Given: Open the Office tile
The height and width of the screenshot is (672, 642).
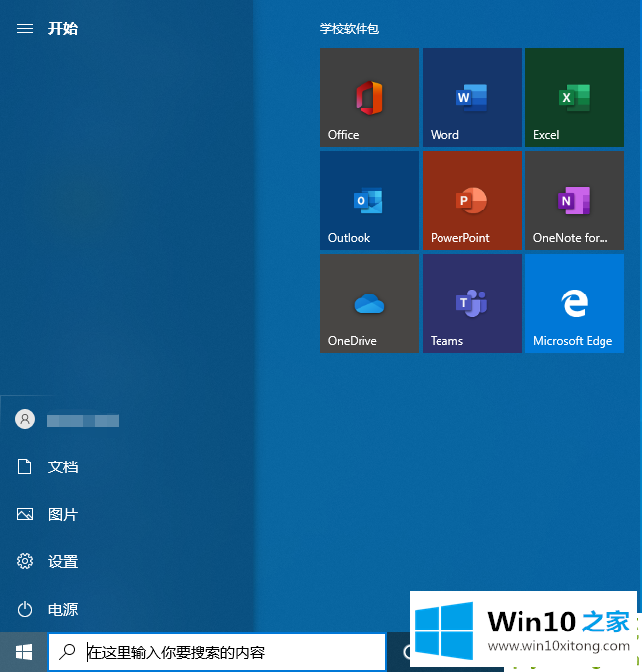Looking at the screenshot, I should (369, 98).
